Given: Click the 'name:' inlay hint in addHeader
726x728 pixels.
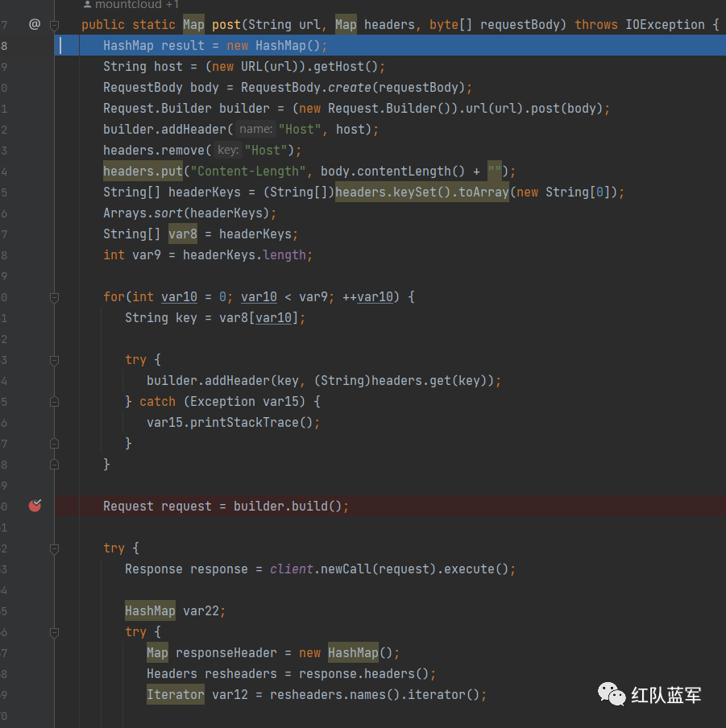Looking at the screenshot, I should point(256,129).
